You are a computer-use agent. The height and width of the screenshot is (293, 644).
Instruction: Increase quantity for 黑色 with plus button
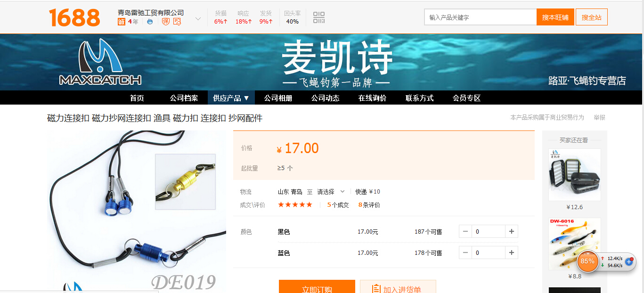pos(512,231)
